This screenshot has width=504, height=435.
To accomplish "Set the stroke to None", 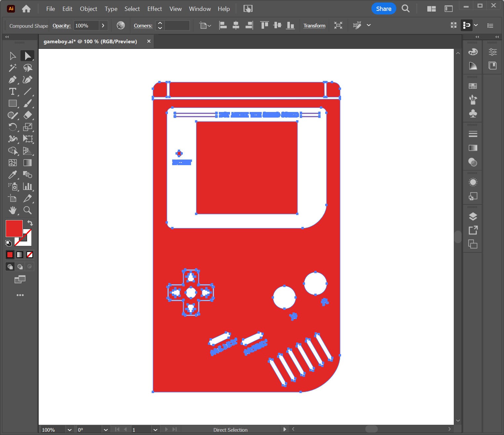I will click(x=29, y=254).
